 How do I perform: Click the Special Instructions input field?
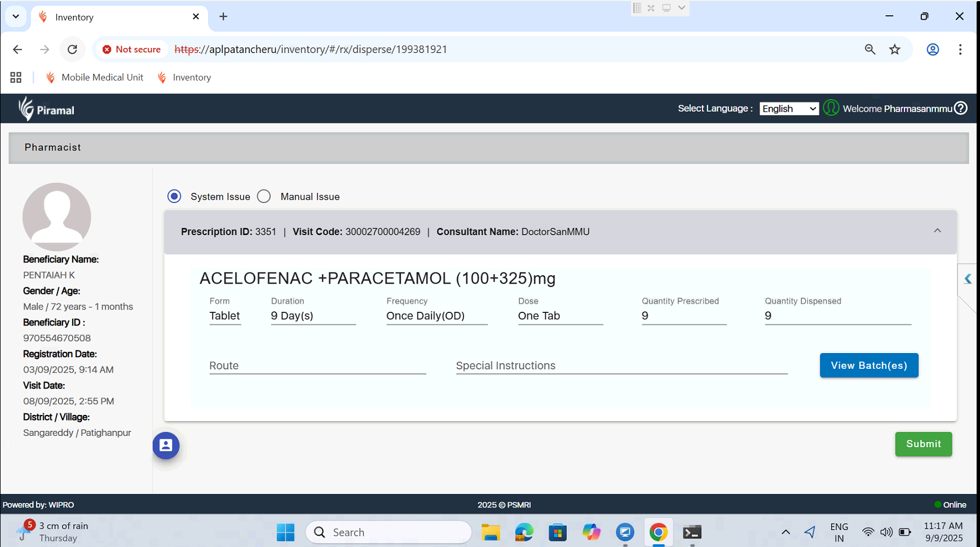click(x=621, y=365)
